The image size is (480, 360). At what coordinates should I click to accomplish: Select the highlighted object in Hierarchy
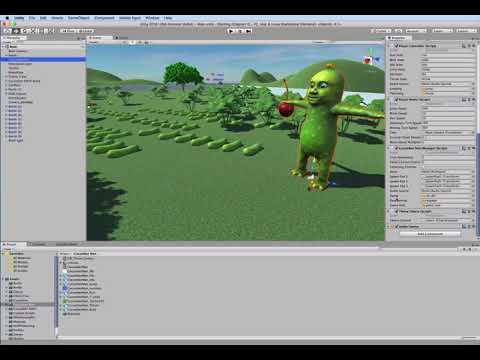(x=43, y=59)
